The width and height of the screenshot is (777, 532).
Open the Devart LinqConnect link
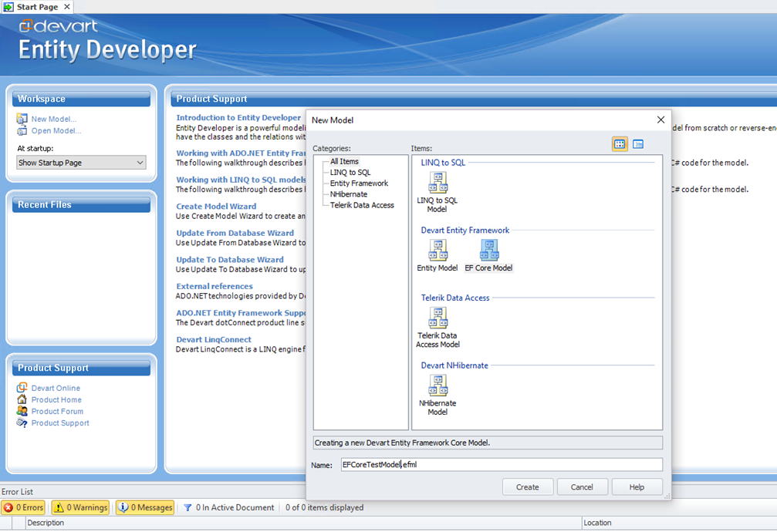click(x=214, y=340)
